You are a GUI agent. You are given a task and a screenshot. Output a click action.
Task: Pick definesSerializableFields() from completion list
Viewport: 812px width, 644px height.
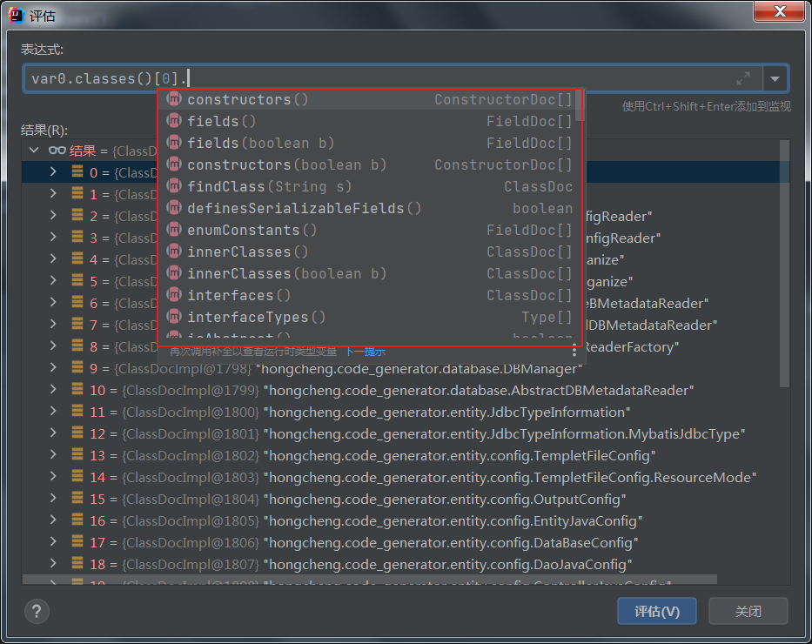(370, 208)
